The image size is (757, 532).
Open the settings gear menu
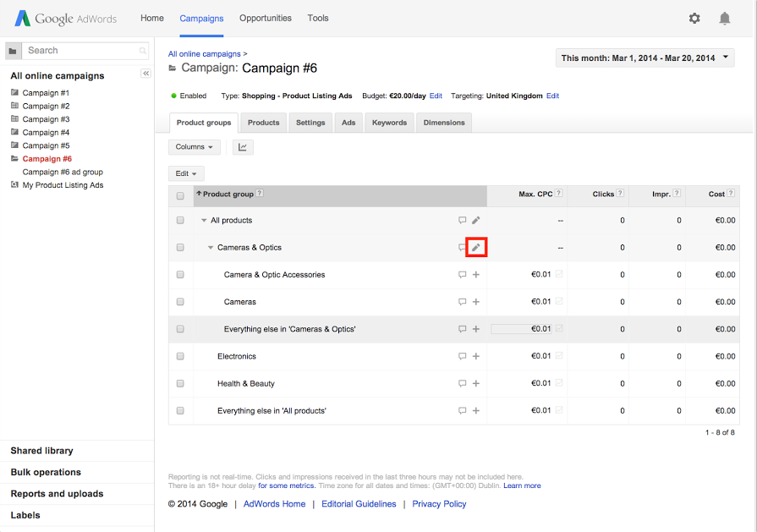694,19
